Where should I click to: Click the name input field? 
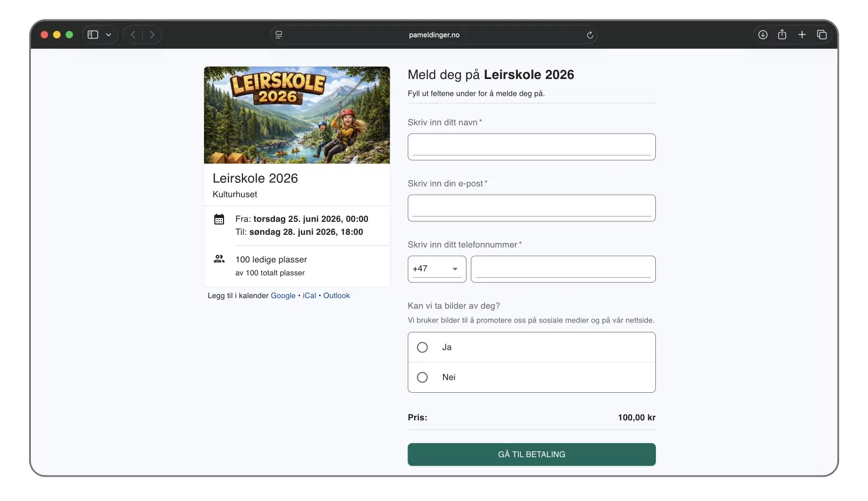click(531, 147)
